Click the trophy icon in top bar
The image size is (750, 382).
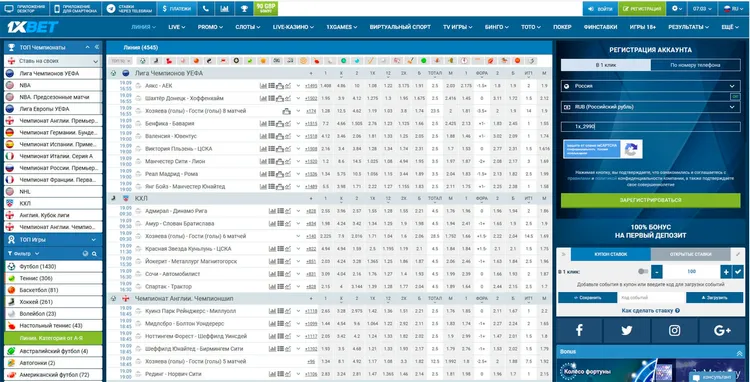pyautogui.click(x=243, y=8)
